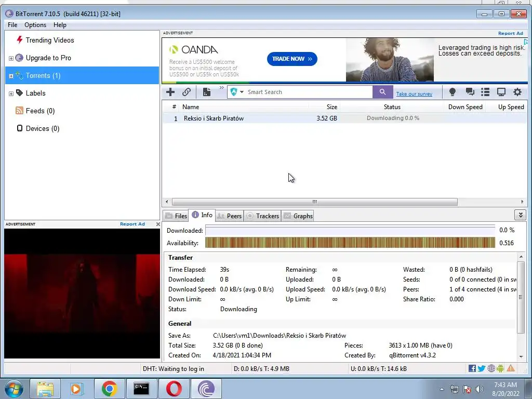Click the TRADE NOW ad button
Image resolution: width=532 pixels, height=399 pixels.
292,59
